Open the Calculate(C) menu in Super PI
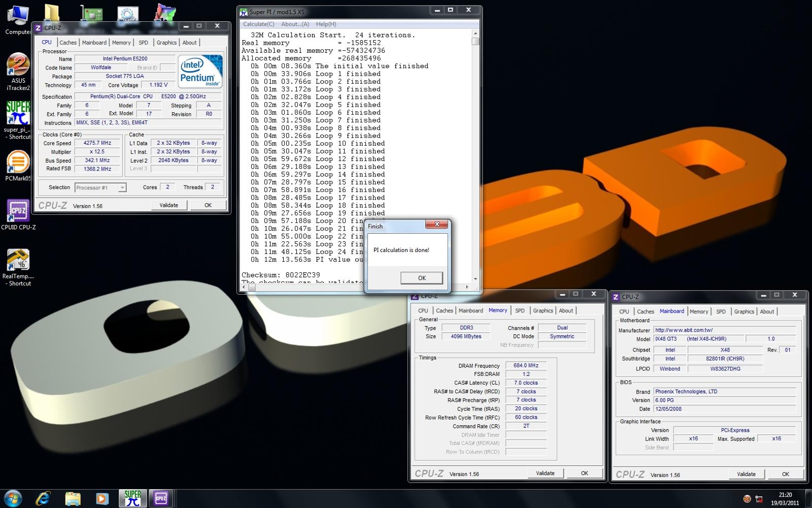Image resolution: width=812 pixels, height=508 pixels. [x=258, y=24]
